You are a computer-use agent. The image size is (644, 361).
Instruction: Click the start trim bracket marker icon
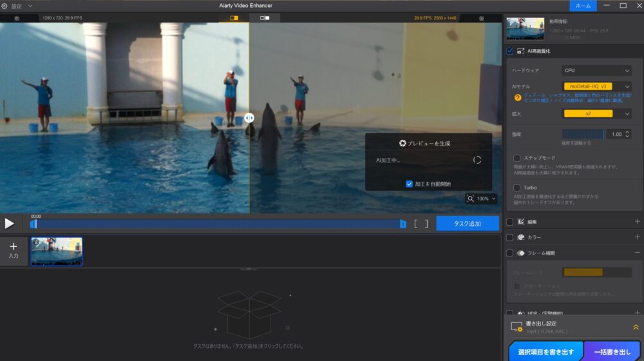pos(417,224)
